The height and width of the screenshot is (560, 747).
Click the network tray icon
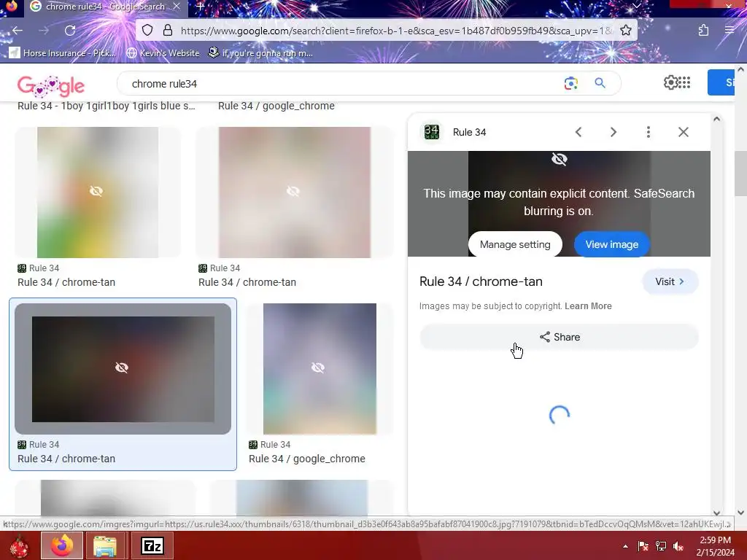pyautogui.click(x=661, y=546)
